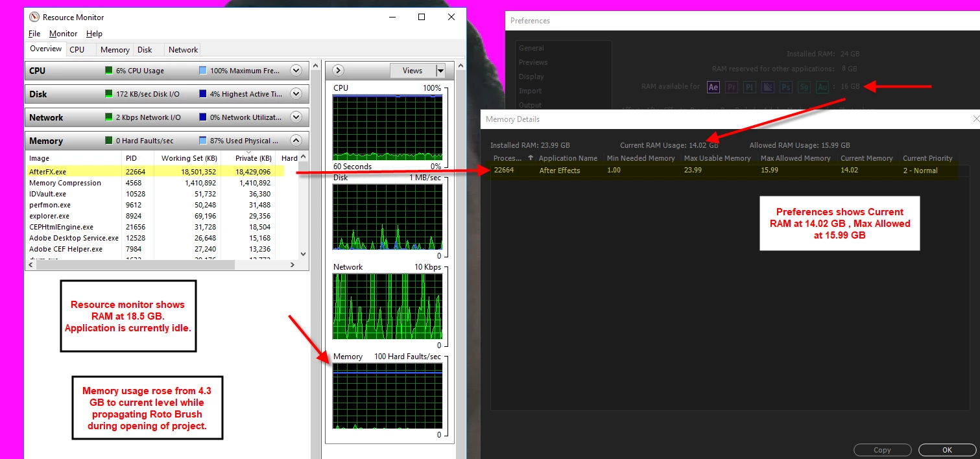Click the blue Highest Active Time indicator
Viewport: 980px width, 459px height.
(203, 94)
